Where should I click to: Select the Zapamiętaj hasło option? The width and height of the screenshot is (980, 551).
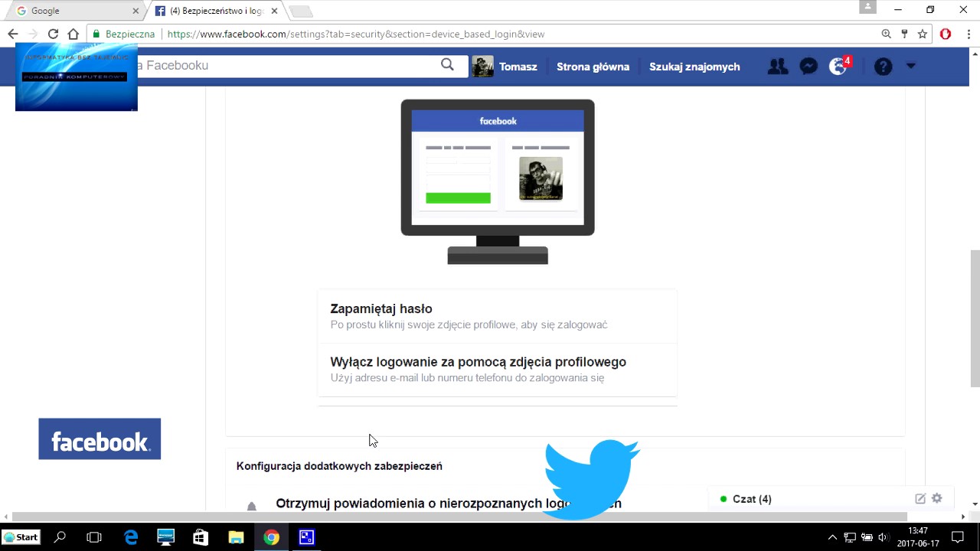[498, 316]
